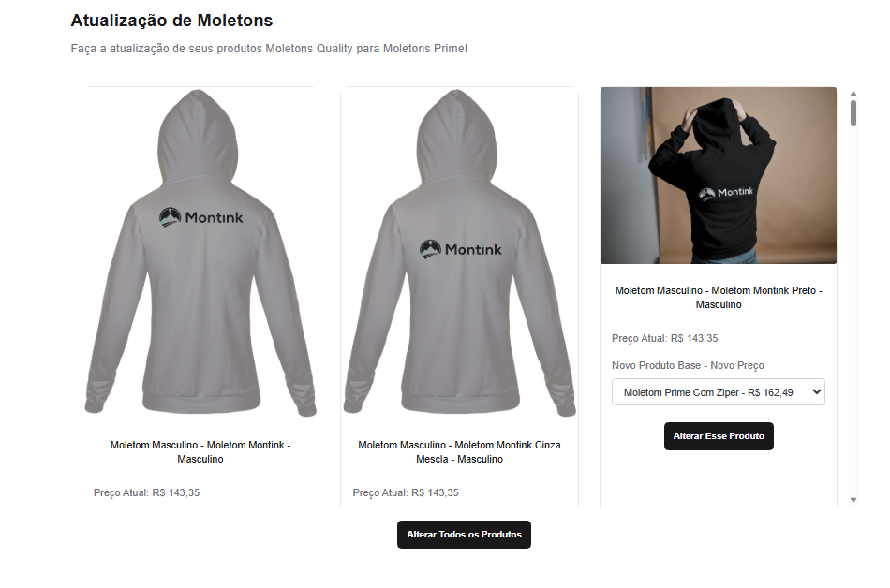Click the product list scrollbar thumb

click(x=853, y=113)
